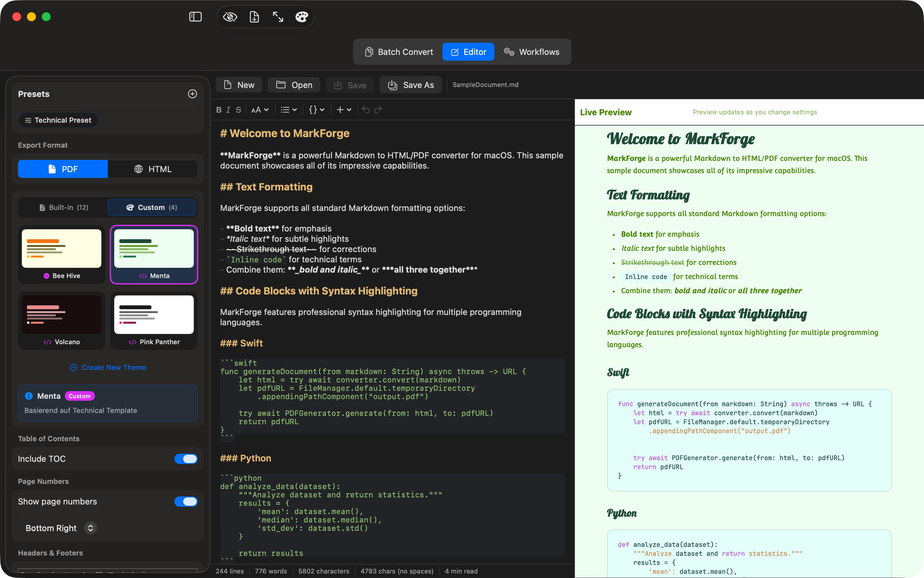Screen dimensions: 924x578
Task: Select the Bee Hive theme thumbnail
Action: [x=62, y=255]
